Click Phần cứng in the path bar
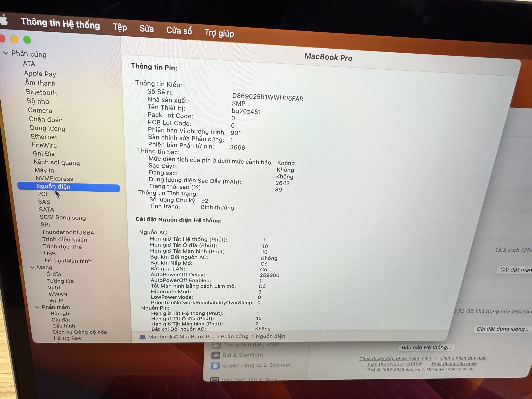Screen dimensions: 532x399 tap(234, 336)
